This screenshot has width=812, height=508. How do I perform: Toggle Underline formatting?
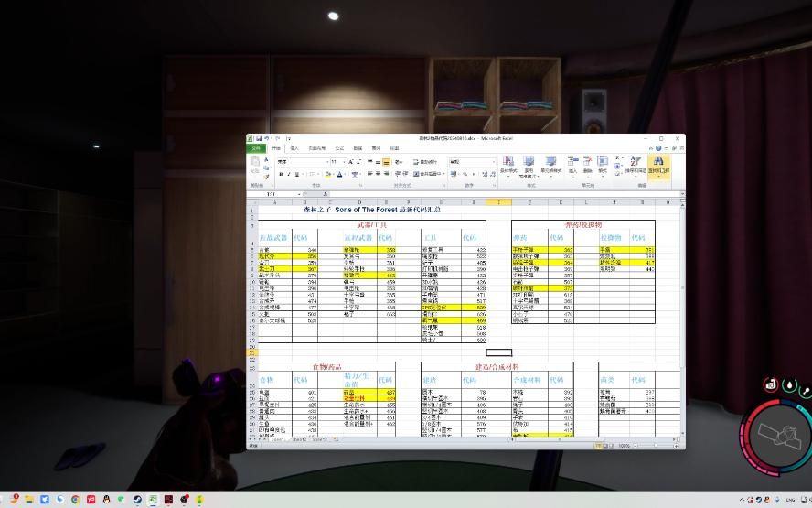click(x=297, y=174)
